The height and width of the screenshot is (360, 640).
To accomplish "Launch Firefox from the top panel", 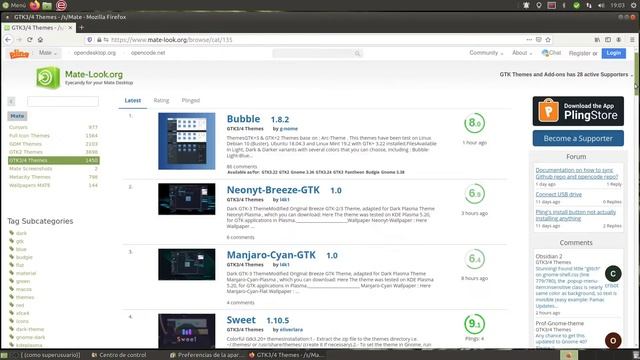I will (x=35, y=5).
